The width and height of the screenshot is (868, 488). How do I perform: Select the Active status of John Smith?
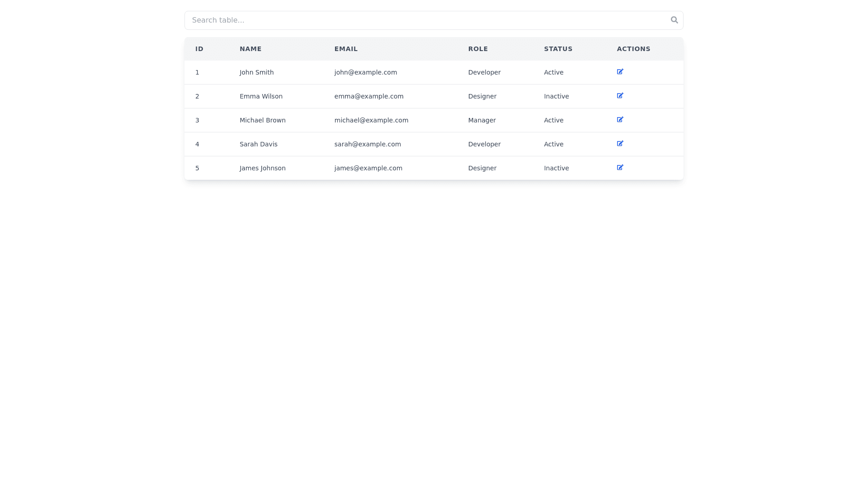[x=553, y=72]
